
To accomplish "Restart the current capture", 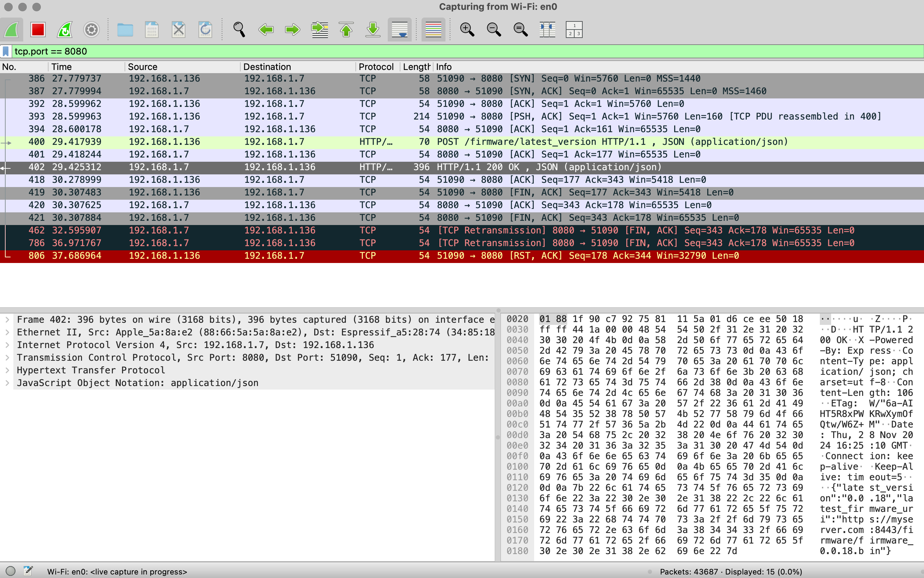I will 65,30.
